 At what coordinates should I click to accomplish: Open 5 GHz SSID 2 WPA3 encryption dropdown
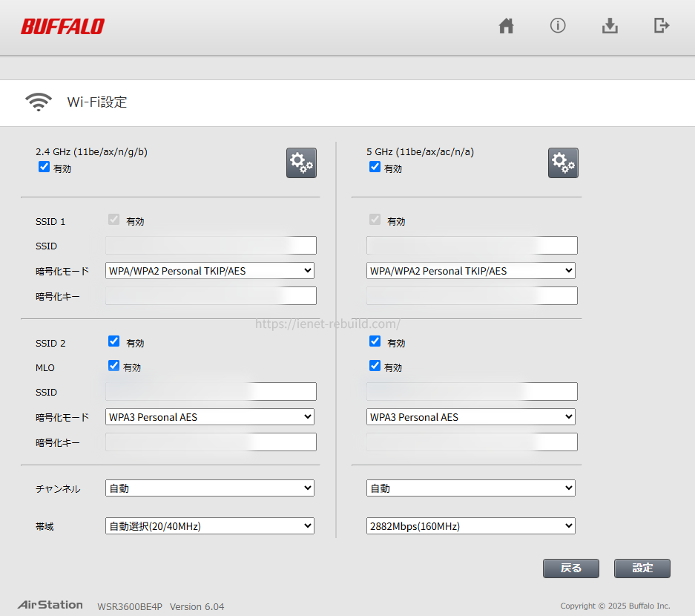(471, 417)
